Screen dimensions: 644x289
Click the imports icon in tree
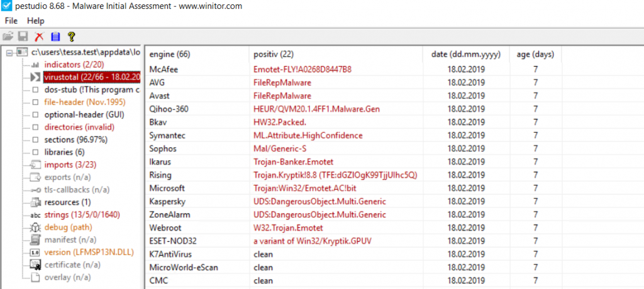(35, 165)
